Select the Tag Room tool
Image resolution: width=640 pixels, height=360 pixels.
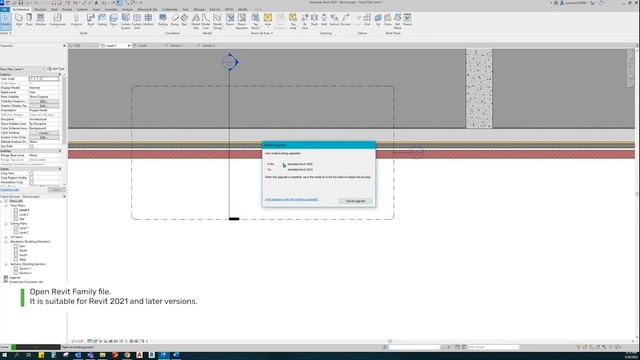click(255, 21)
